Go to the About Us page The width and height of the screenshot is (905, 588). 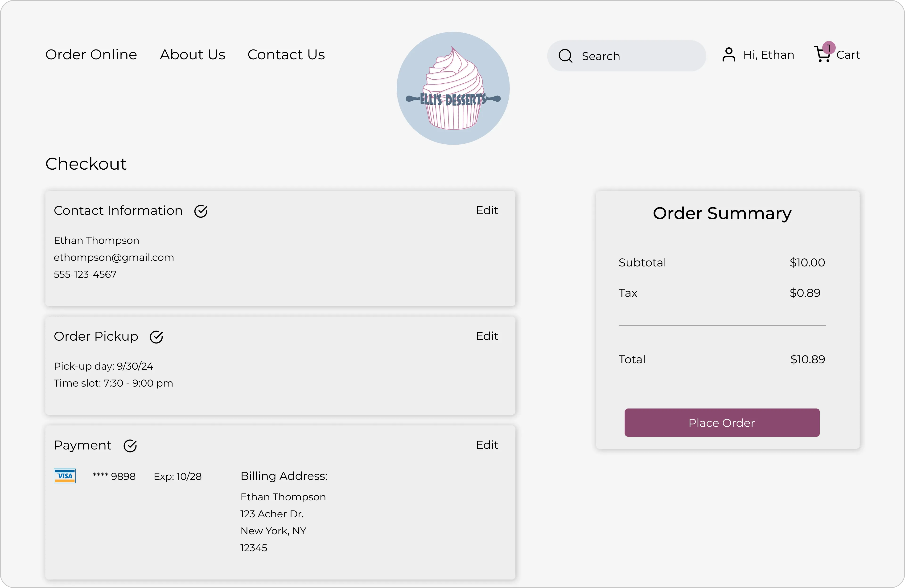(x=192, y=55)
